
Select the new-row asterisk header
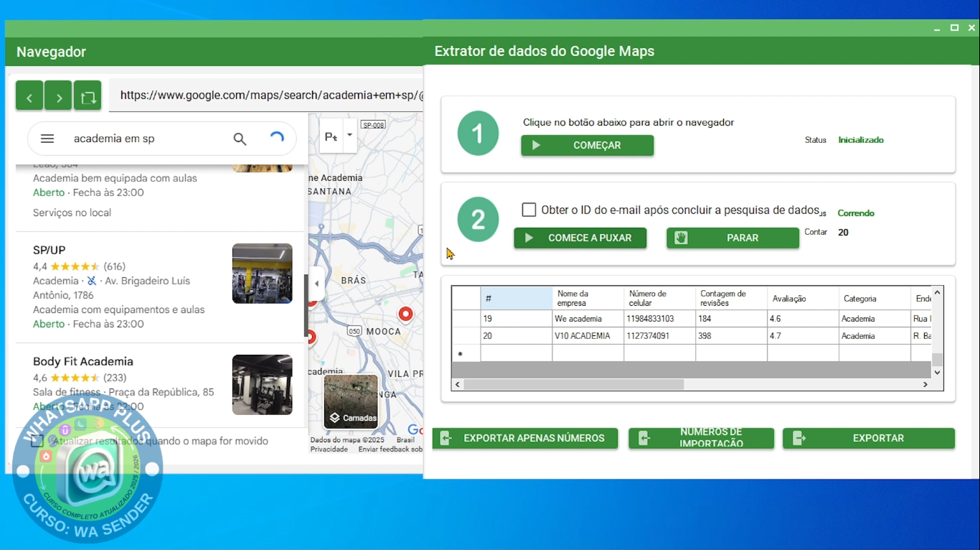click(x=466, y=353)
